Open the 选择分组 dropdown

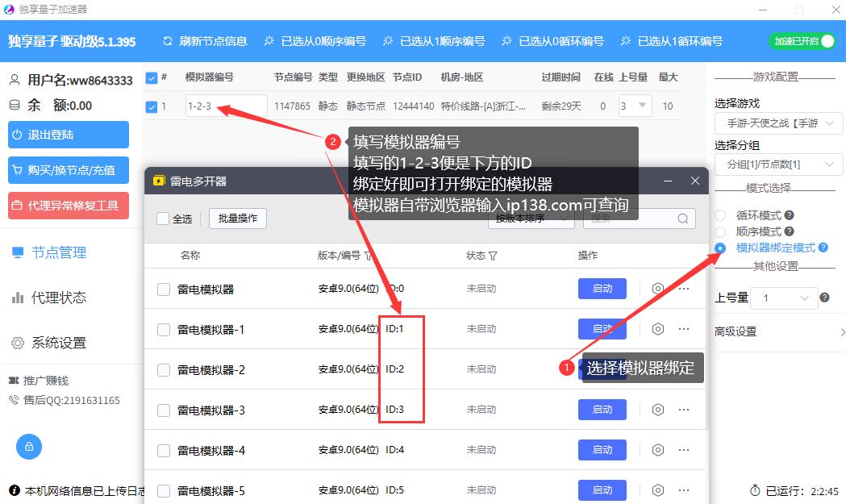tap(778, 165)
